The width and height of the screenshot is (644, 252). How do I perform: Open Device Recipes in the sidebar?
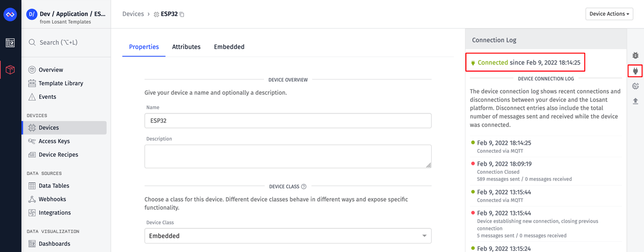click(58, 155)
